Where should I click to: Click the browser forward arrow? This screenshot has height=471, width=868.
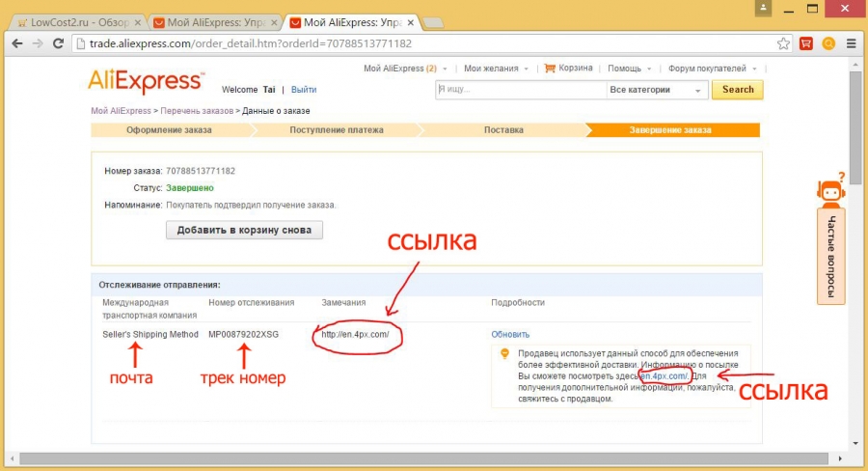38,43
